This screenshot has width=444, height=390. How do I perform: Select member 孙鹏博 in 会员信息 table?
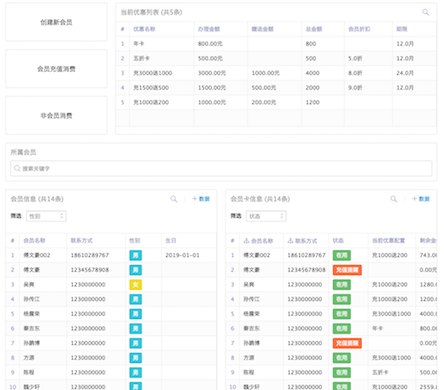tap(32, 343)
